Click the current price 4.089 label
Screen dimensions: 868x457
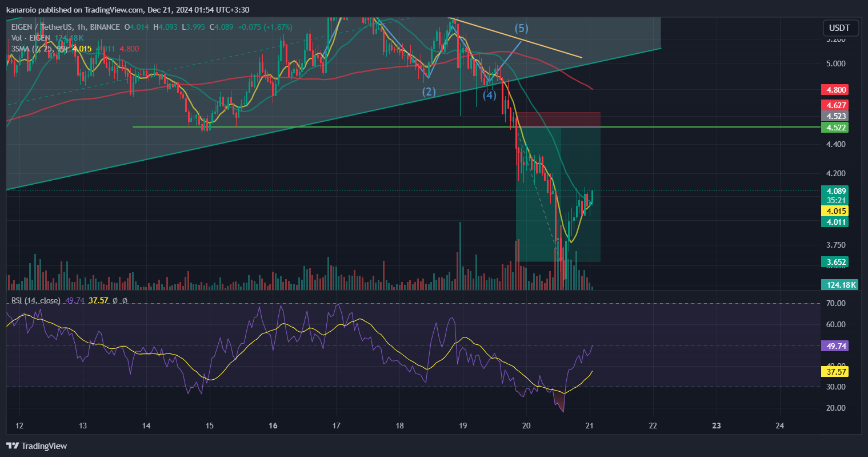point(834,190)
